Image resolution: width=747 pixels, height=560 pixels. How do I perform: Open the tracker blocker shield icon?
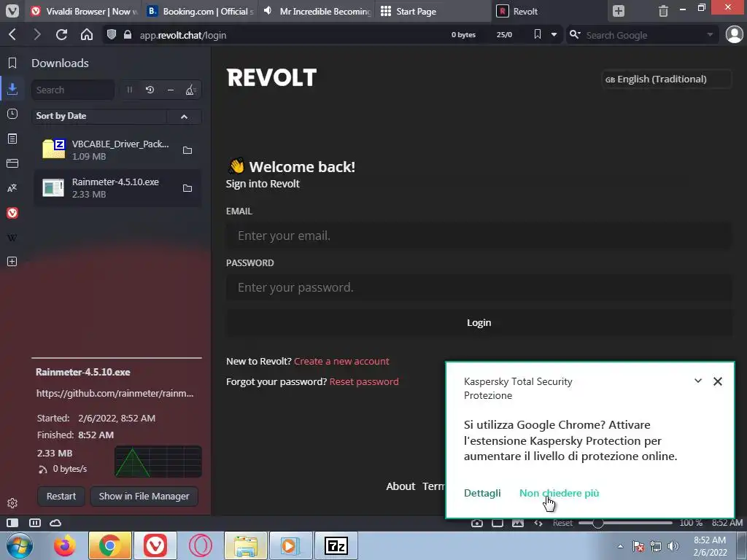112,35
